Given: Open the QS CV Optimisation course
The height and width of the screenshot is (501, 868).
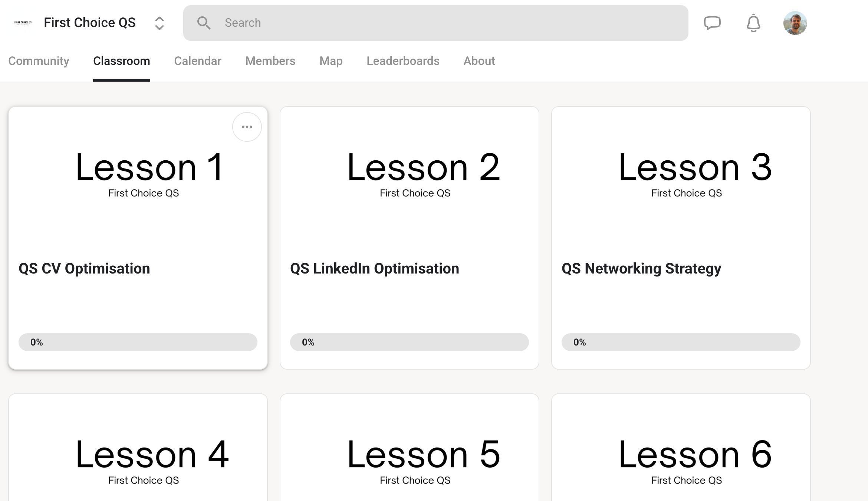Looking at the screenshot, I should click(84, 268).
